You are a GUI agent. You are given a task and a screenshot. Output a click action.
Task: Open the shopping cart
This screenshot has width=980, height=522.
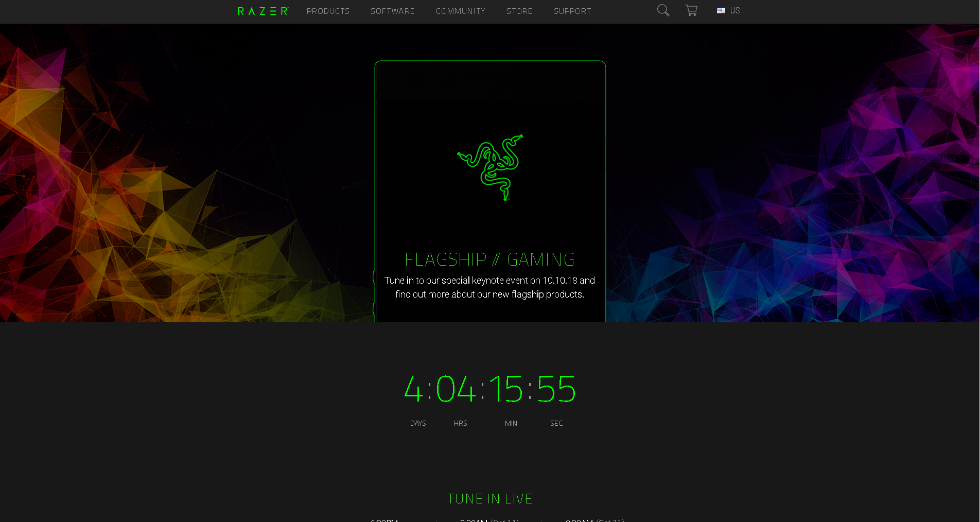(691, 10)
